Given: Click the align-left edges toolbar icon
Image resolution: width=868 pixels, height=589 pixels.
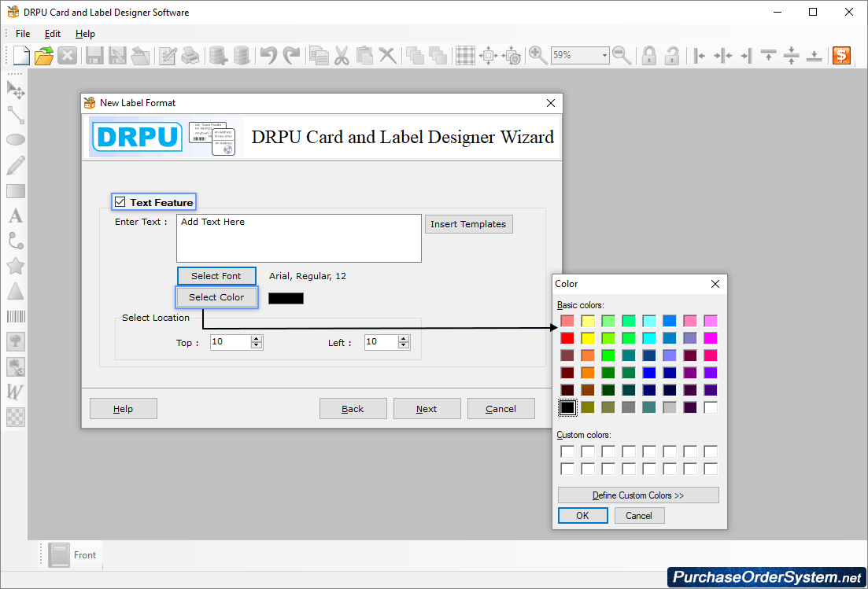Looking at the screenshot, I should point(699,55).
